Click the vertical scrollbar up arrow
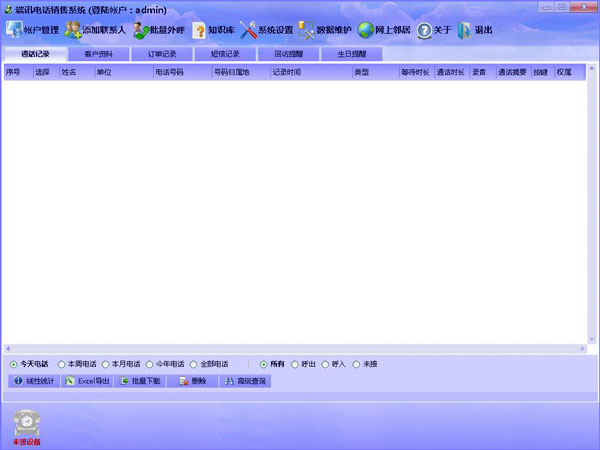Image resolution: width=600 pixels, height=450 pixels. pos(592,68)
